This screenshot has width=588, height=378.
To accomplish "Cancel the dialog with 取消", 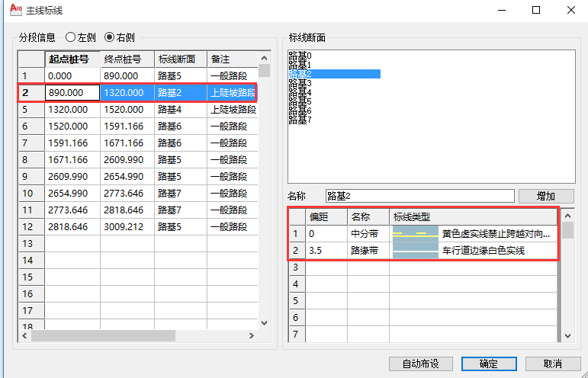I will coord(552,364).
